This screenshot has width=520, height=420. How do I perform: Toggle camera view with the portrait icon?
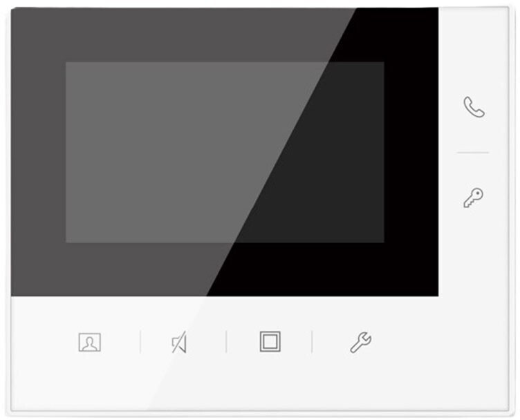click(89, 342)
